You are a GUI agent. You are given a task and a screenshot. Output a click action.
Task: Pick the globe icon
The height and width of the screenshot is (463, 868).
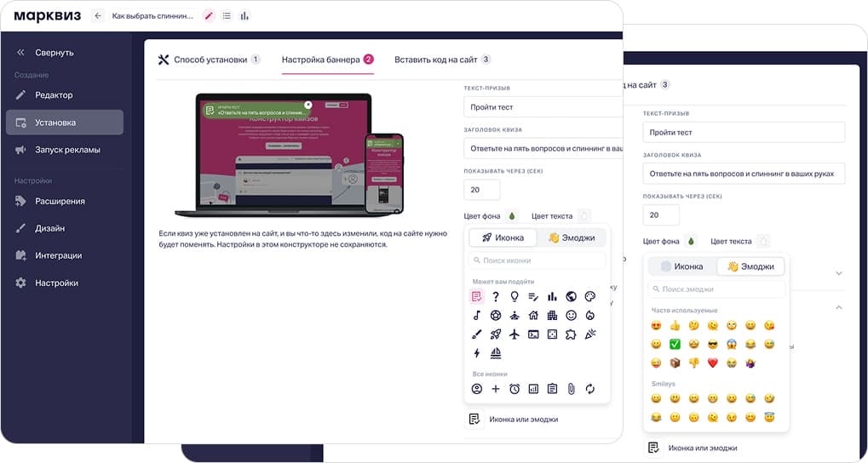(572, 296)
